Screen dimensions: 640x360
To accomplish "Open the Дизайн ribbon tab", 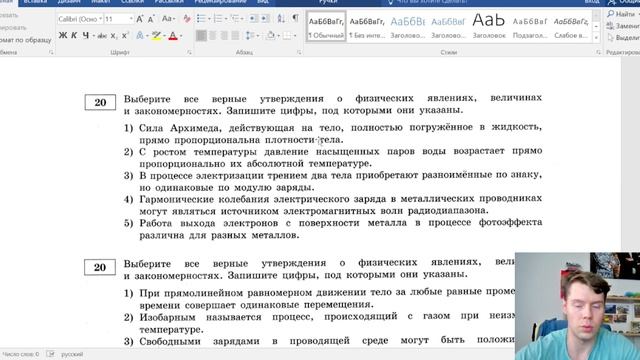I will coord(69,2).
